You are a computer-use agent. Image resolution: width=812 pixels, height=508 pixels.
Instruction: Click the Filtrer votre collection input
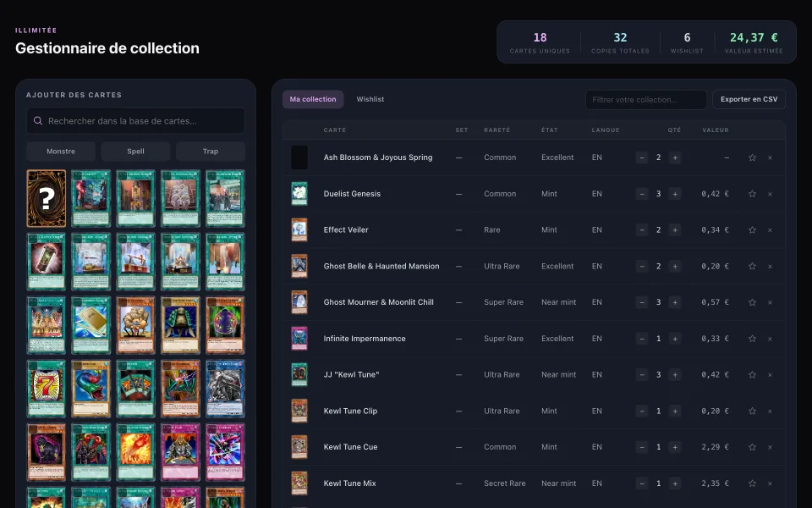pos(645,100)
